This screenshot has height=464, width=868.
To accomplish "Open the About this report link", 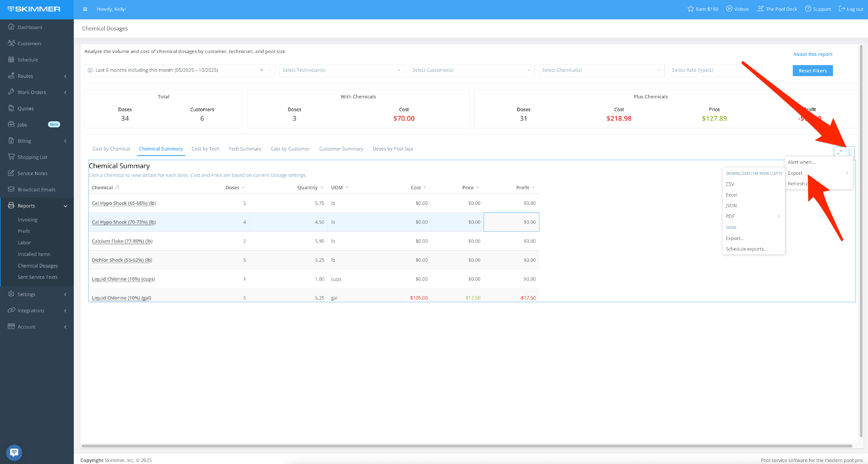I will pyautogui.click(x=812, y=54).
